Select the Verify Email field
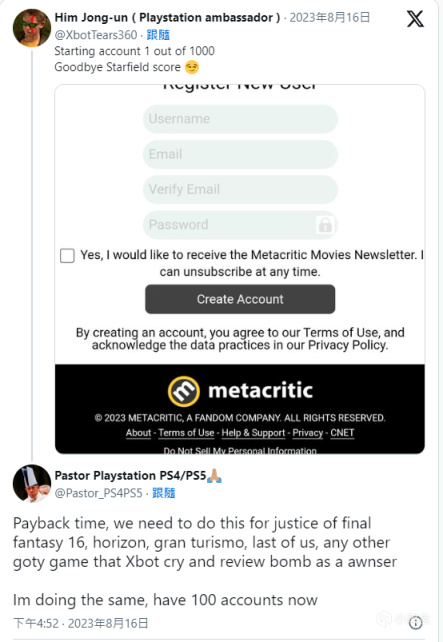Image resolution: width=443 pixels, height=642 pixels. [x=240, y=190]
